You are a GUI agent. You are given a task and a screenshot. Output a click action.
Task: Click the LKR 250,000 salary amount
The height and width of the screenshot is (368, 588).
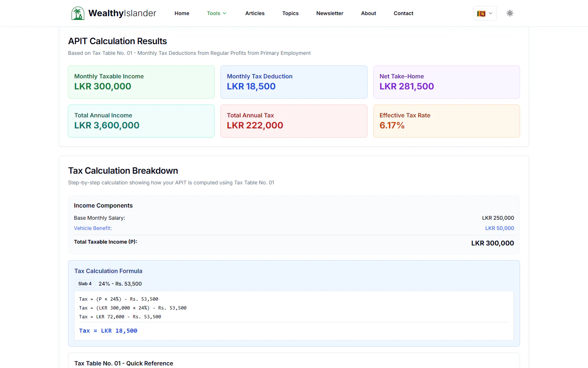(x=498, y=218)
